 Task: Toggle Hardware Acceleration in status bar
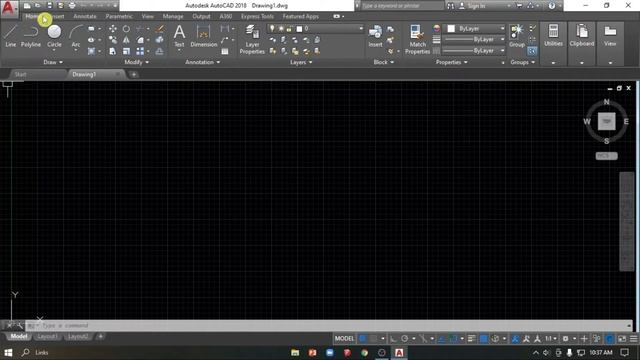click(609, 339)
